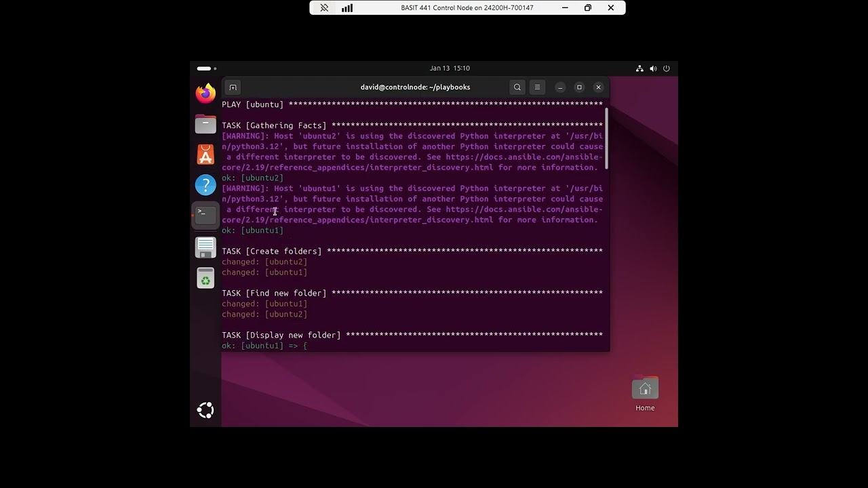Open the Trash icon in dock
The height and width of the screenshot is (488, 868).
205,278
